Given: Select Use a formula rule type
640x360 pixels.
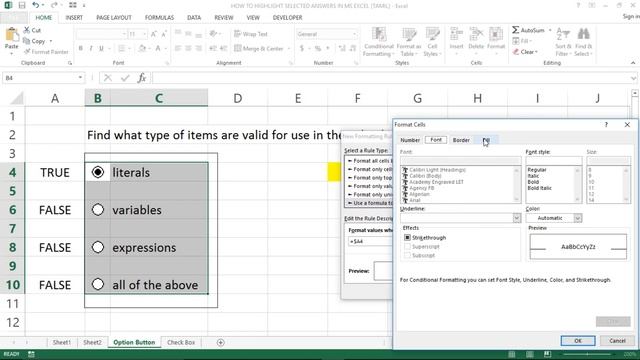Looking at the screenshot, I should click(x=370, y=203).
